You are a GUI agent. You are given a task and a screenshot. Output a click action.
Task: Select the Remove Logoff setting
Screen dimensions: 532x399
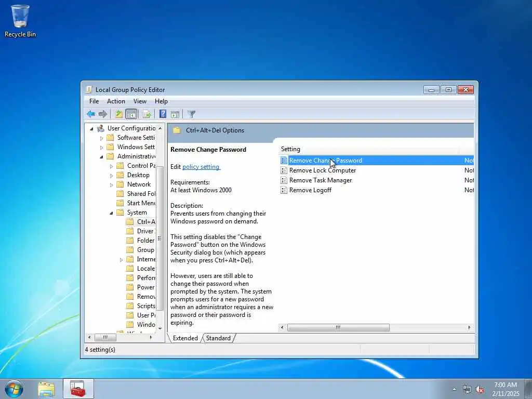(310, 190)
